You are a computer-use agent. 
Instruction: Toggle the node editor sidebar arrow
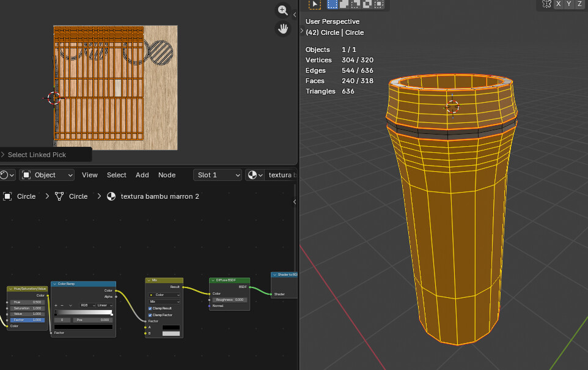pyautogui.click(x=295, y=202)
